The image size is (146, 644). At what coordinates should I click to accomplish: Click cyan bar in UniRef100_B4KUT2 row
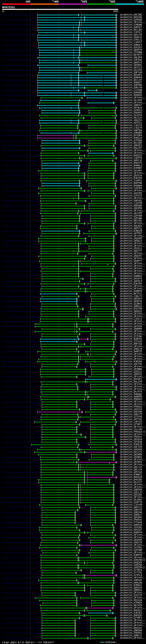(x=61, y=163)
